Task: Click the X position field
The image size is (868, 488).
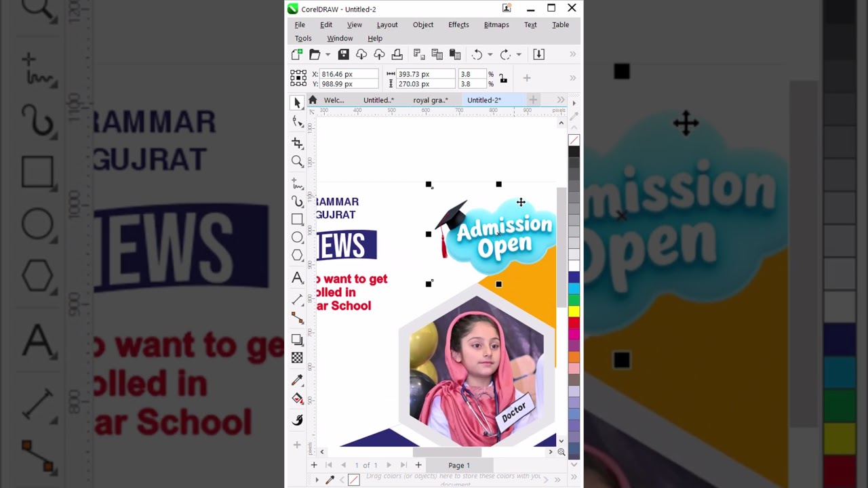Action: pyautogui.click(x=349, y=74)
